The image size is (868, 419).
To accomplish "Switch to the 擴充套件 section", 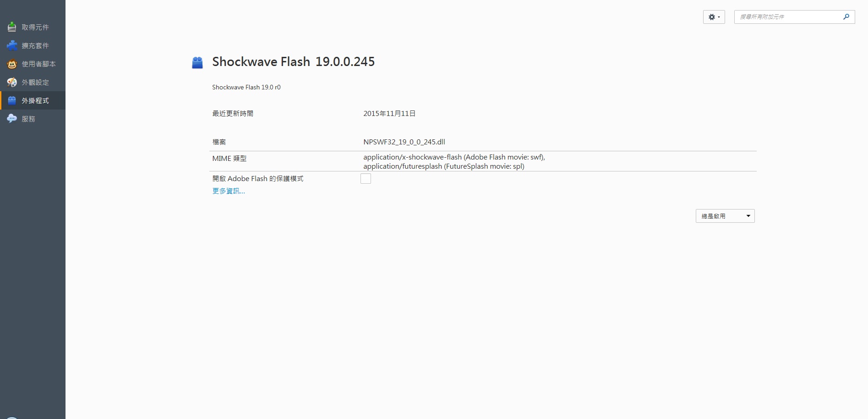I will click(x=33, y=45).
